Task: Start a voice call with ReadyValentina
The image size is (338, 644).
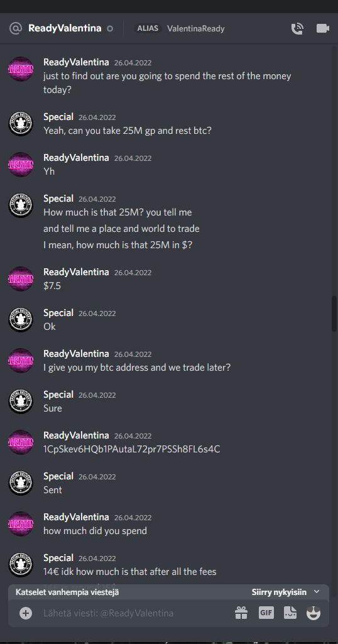Action: point(297,28)
